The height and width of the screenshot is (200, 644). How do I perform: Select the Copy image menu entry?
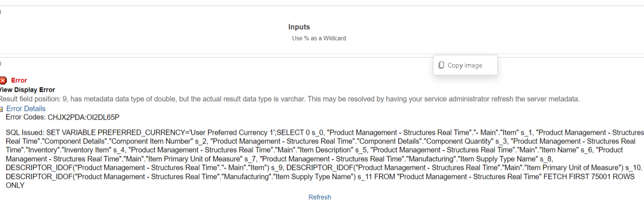(465, 65)
